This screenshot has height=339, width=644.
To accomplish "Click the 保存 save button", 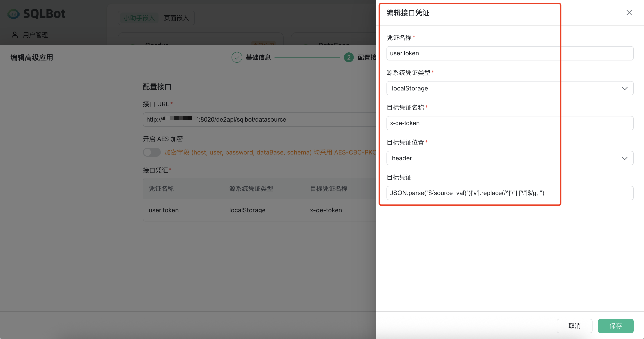I will [x=615, y=326].
